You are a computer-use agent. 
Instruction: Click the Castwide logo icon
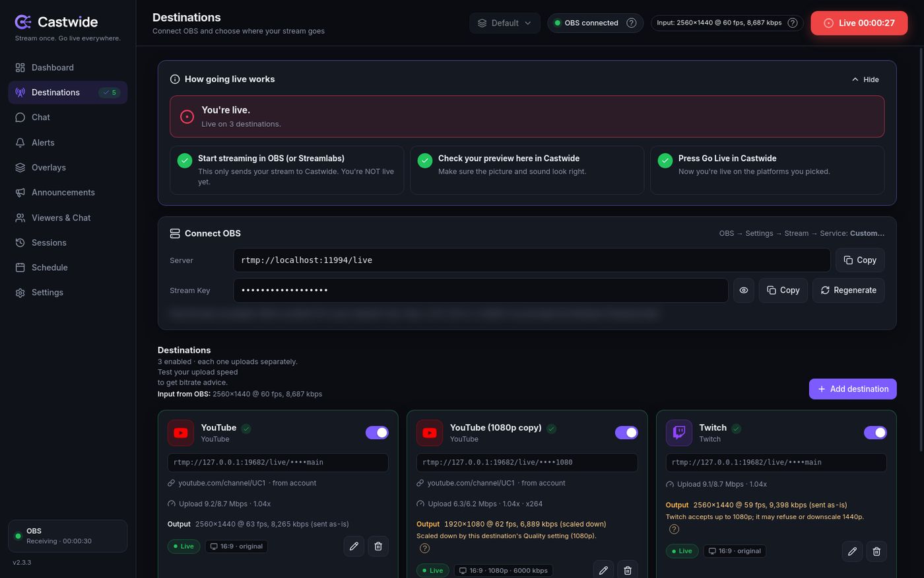coord(23,22)
